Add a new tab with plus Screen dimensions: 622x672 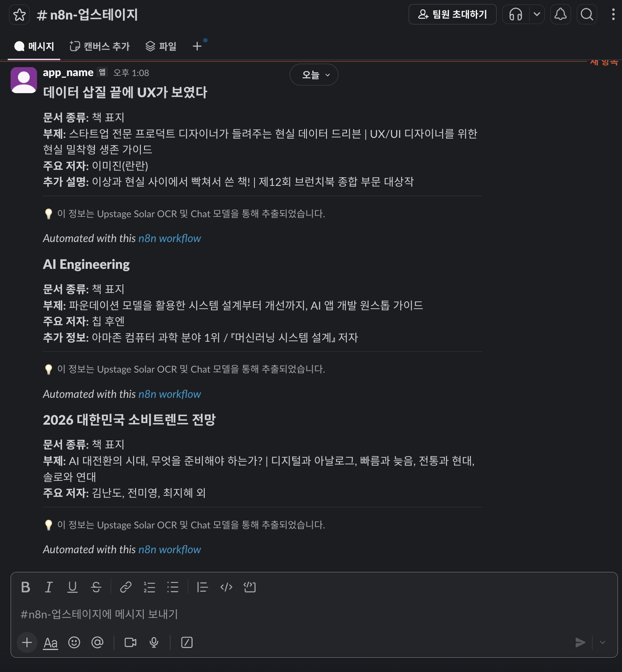(x=197, y=46)
